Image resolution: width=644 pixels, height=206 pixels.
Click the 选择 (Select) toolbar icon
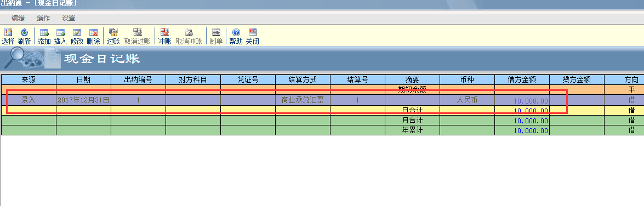pos(8,36)
